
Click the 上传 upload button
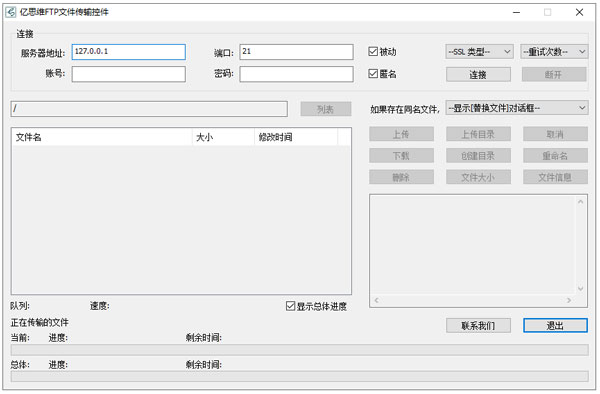click(x=401, y=134)
